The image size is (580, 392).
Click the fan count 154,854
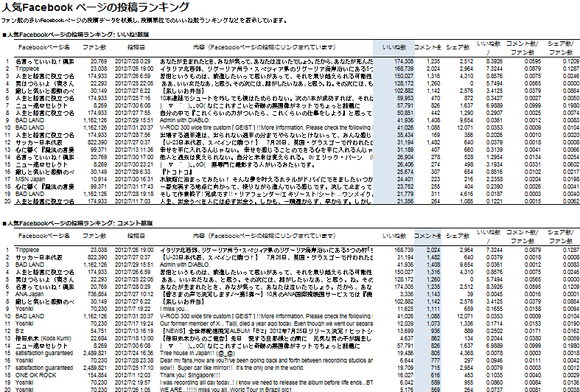[x=97, y=375]
